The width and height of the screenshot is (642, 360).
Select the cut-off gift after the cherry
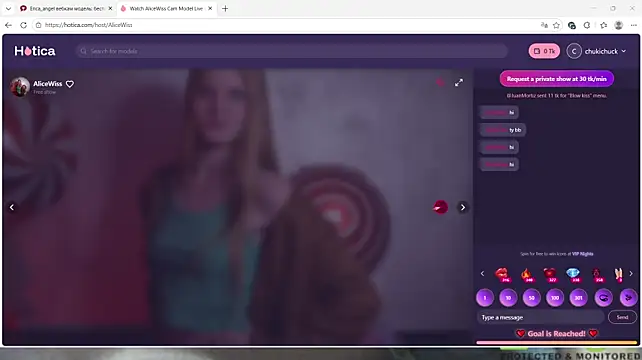618,274
